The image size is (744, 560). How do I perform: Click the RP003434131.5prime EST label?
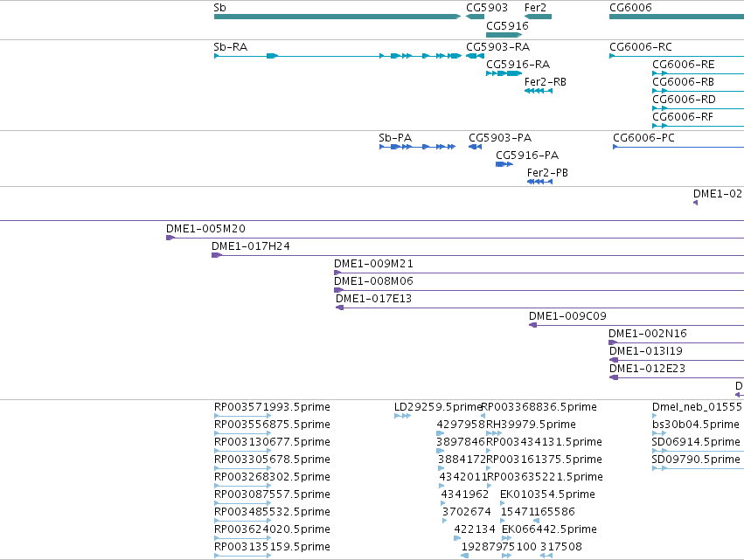click(544, 442)
